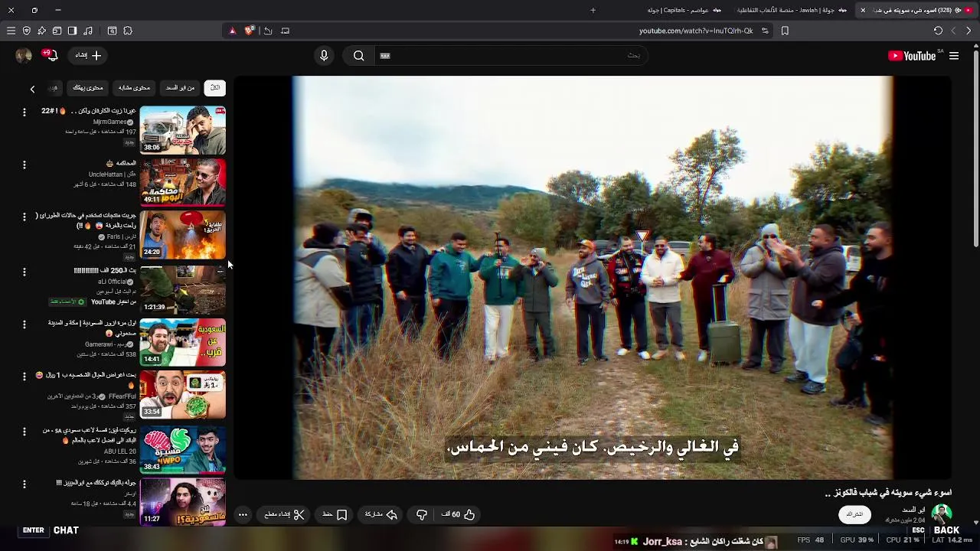Open options for the 250 ألف stream
Viewport: 980px width, 551px height.
tap(24, 272)
